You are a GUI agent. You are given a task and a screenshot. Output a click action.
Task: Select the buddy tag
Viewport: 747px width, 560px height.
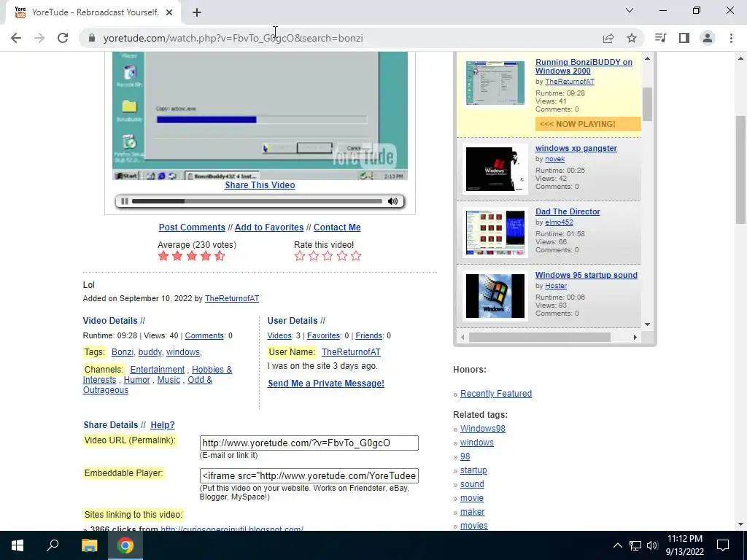[x=150, y=352]
